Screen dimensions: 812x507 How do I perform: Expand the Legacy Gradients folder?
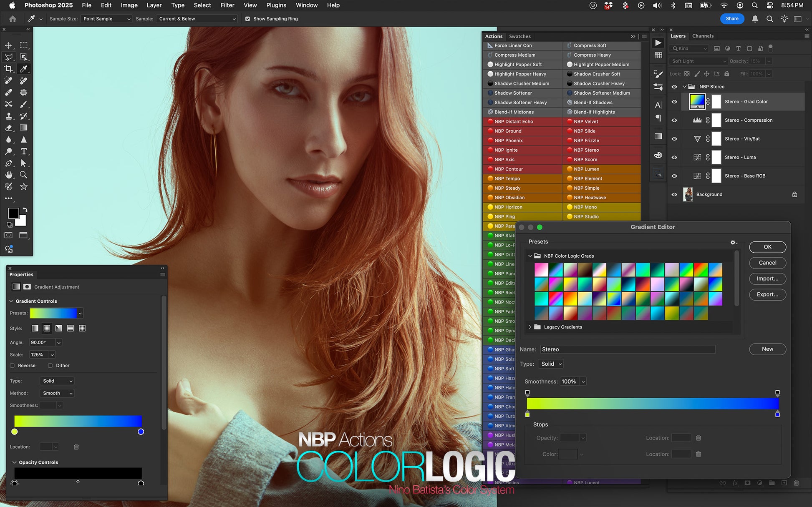click(x=530, y=327)
